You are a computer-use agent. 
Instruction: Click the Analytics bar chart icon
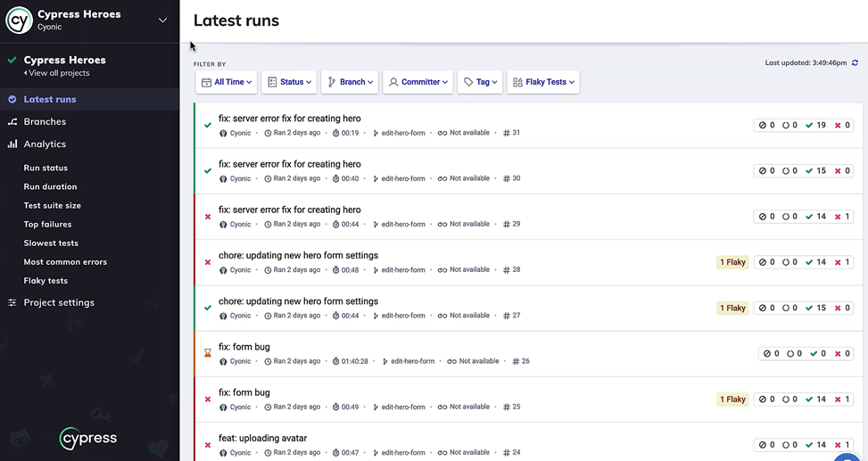tap(12, 144)
